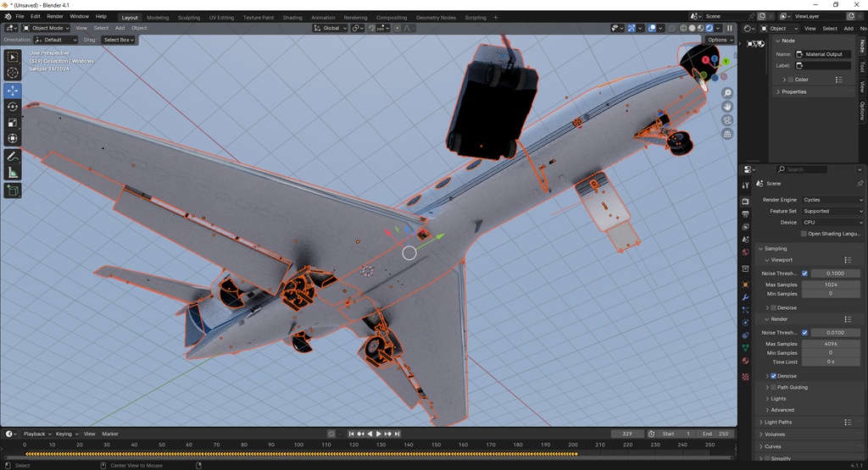Enable Open Shading Language checkbox

tap(804, 234)
